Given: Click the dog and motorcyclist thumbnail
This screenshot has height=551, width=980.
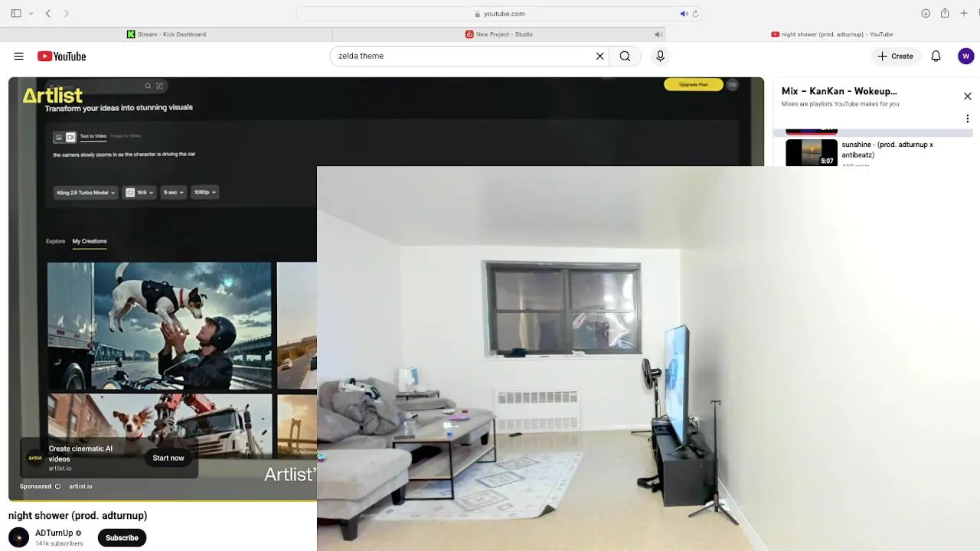Looking at the screenshot, I should tap(159, 326).
